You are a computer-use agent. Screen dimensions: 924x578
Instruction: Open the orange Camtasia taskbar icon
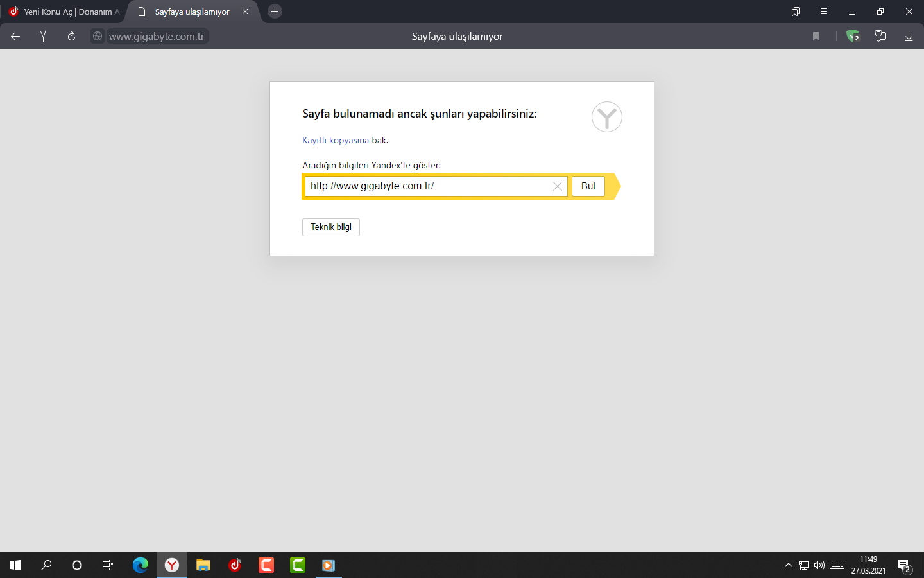point(266,565)
